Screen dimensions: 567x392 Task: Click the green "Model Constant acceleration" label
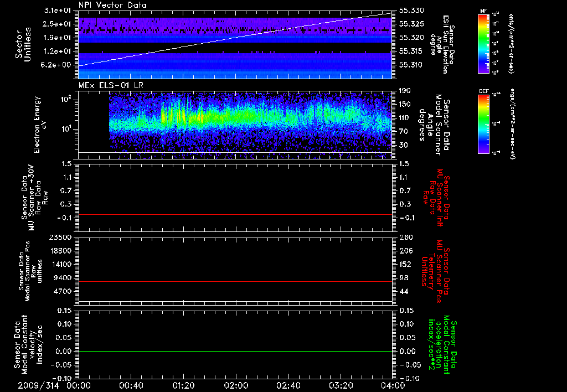tap(442, 345)
